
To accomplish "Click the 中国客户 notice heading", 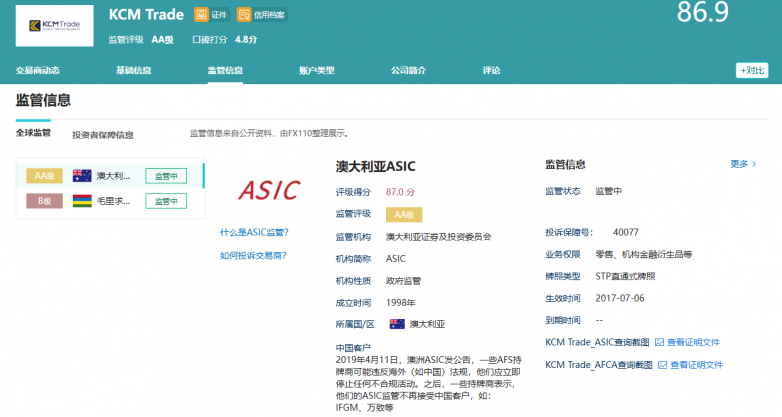I will (x=353, y=348).
